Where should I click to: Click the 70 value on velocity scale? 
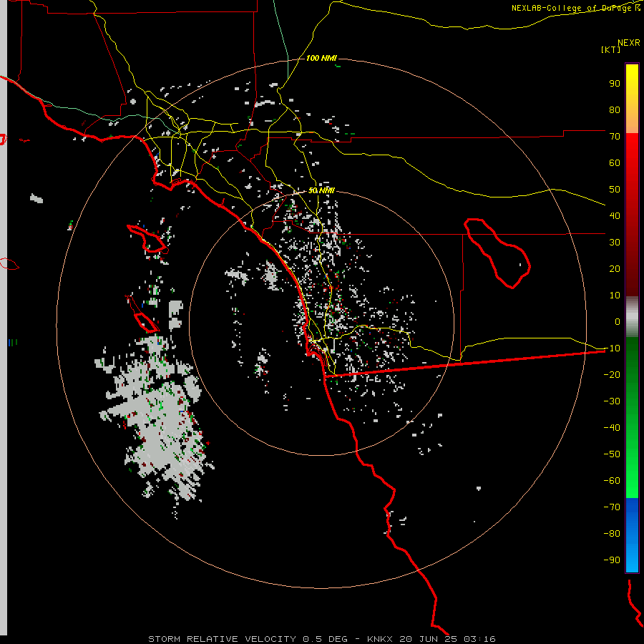615,137
